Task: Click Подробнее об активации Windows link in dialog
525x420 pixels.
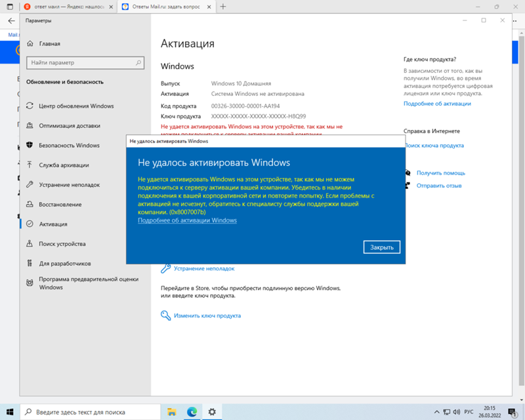Action: (187, 220)
